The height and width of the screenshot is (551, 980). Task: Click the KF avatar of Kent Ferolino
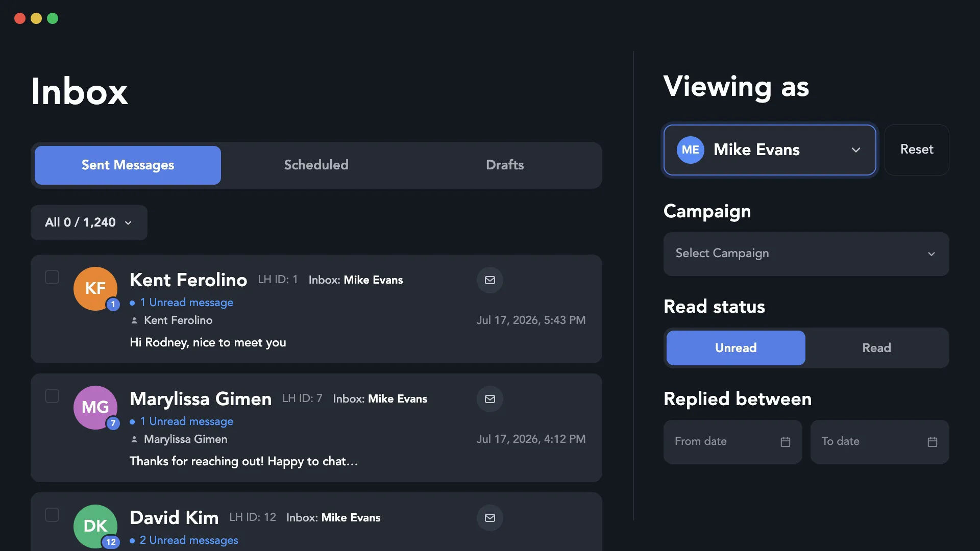point(95,288)
